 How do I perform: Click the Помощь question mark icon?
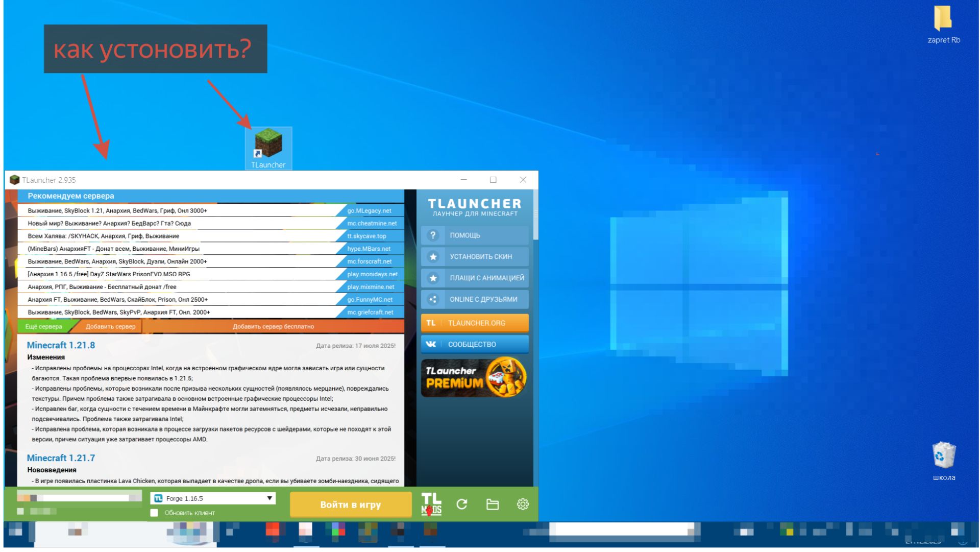433,235
